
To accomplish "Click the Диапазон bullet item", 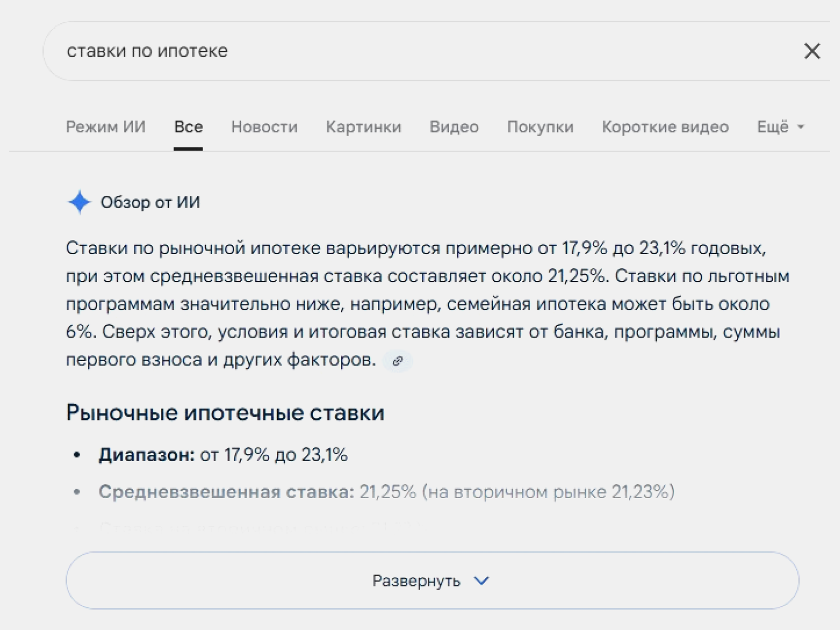I will click(223, 455).
